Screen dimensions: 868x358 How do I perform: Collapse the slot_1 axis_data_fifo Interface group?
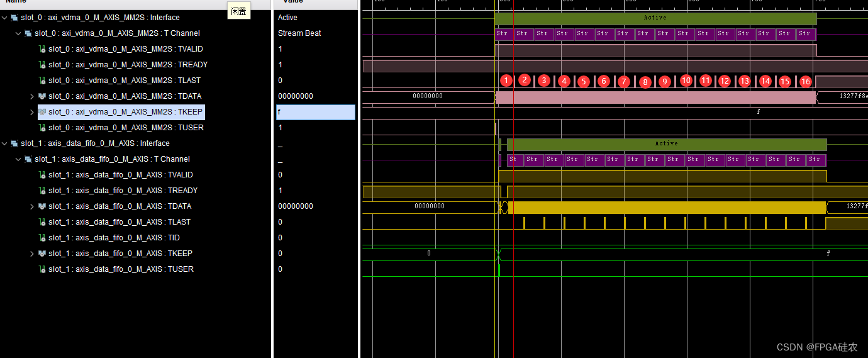(x=5, y=143)
